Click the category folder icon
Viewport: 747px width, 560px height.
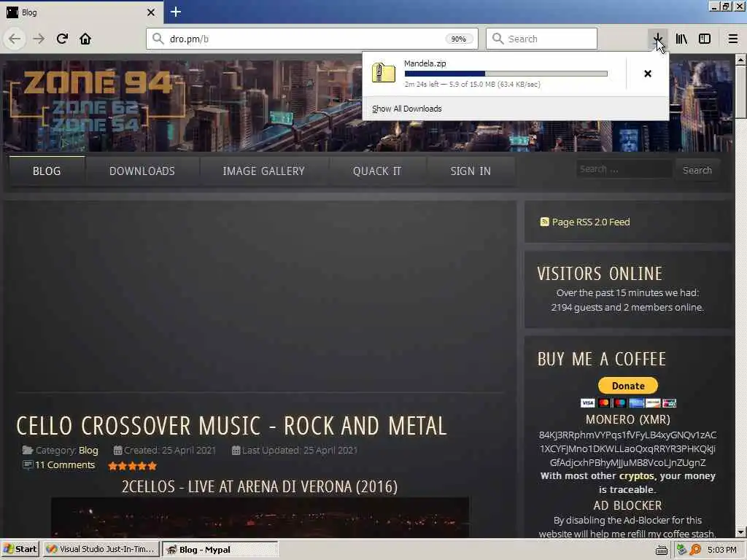coord(28,450)
